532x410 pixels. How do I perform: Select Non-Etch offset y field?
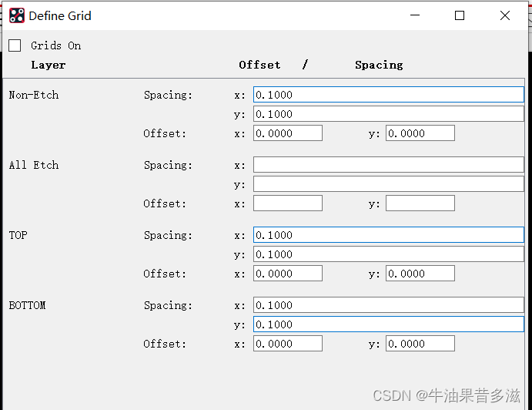[420, 133]
